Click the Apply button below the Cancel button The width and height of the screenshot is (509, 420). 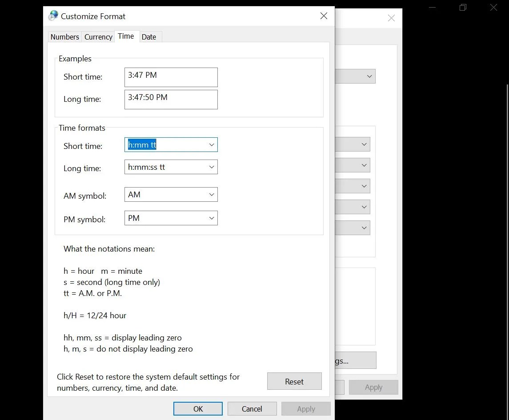point(306,408)
